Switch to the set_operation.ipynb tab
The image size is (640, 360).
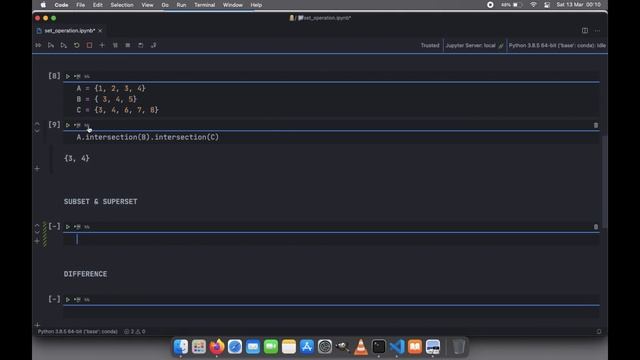pos(69,31)
